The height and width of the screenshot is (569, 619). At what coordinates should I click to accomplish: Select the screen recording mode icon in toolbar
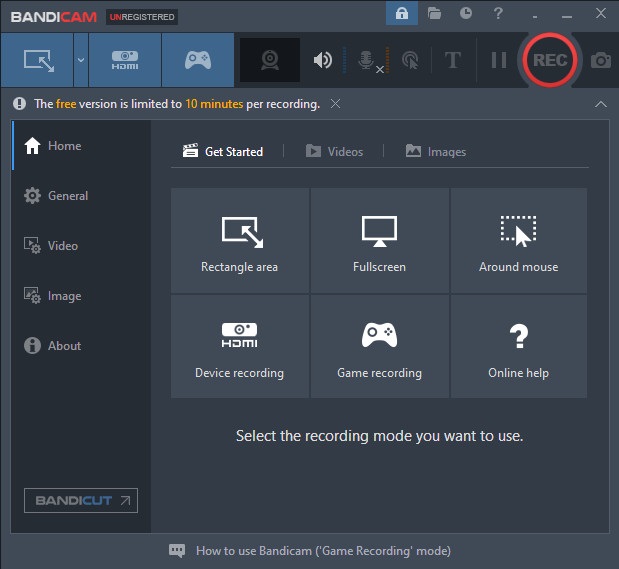[x=37, y=60]
